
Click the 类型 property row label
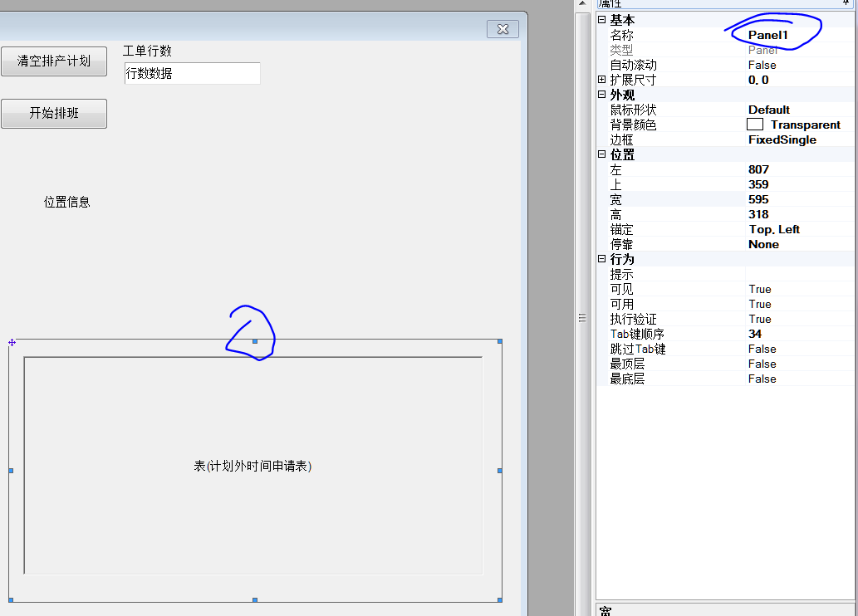(621, 50)
